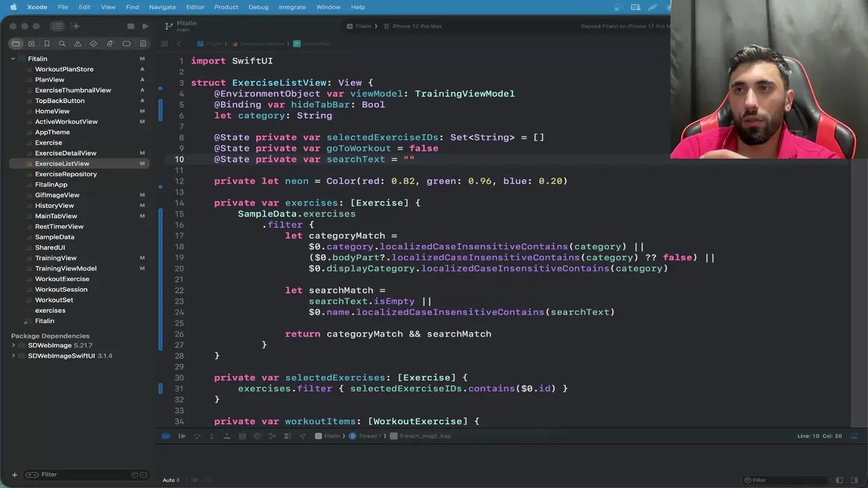The height and width of the screenshot is (488, 868).
Task: Open ExerciseRepository file
Action: click(x=66, y=174)
